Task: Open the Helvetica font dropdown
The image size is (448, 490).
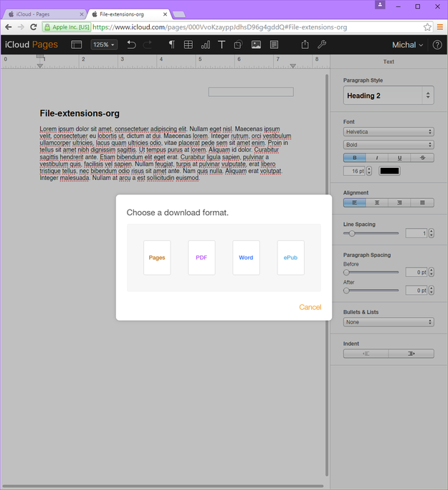Action: [x=389, y=131]
